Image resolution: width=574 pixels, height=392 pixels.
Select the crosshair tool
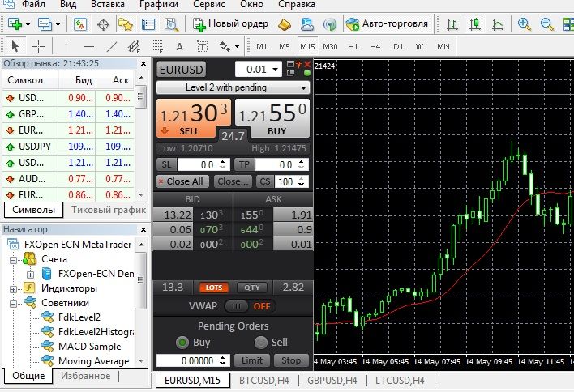pyautogui.click(x=38, y=46)
